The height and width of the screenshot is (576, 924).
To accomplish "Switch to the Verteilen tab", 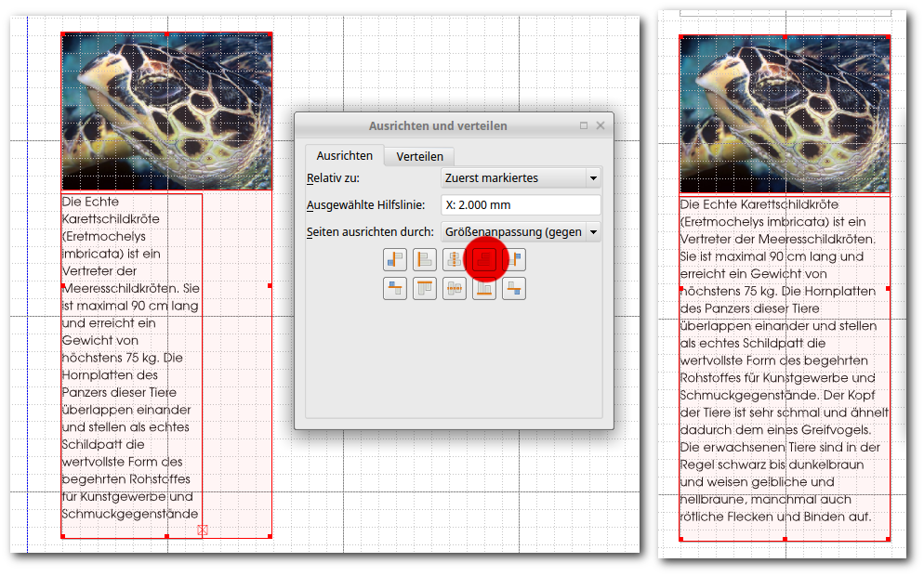I will tap(419, 156).
